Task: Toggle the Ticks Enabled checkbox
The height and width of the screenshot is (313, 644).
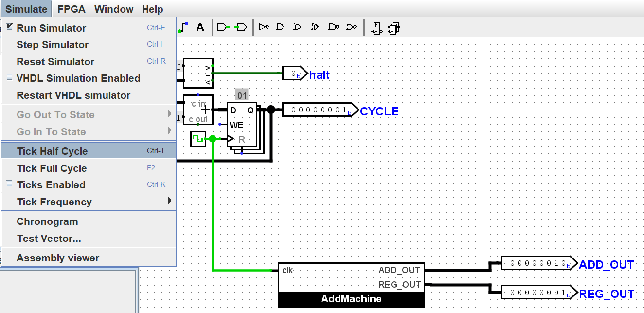Action: coord(51,185)
